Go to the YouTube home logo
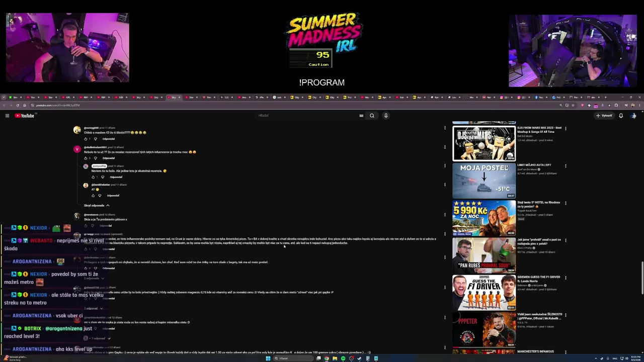Image resolution: width=644 pixels, height=362 pixels. [x=25, y=116]
